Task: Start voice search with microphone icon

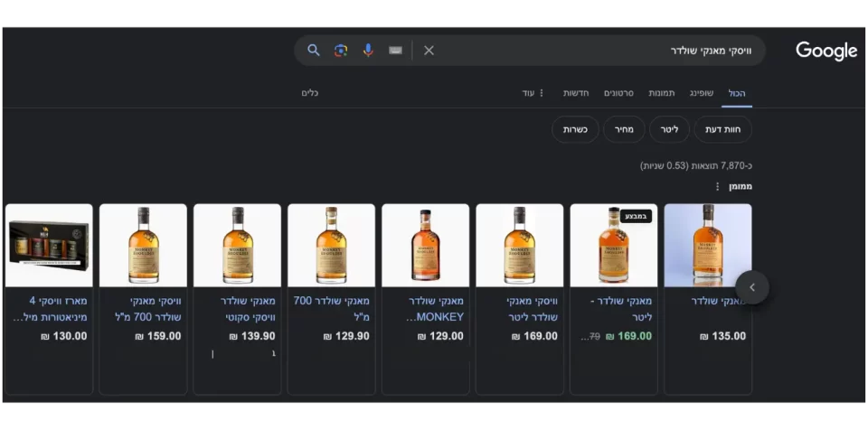Action: pos(368,51)
